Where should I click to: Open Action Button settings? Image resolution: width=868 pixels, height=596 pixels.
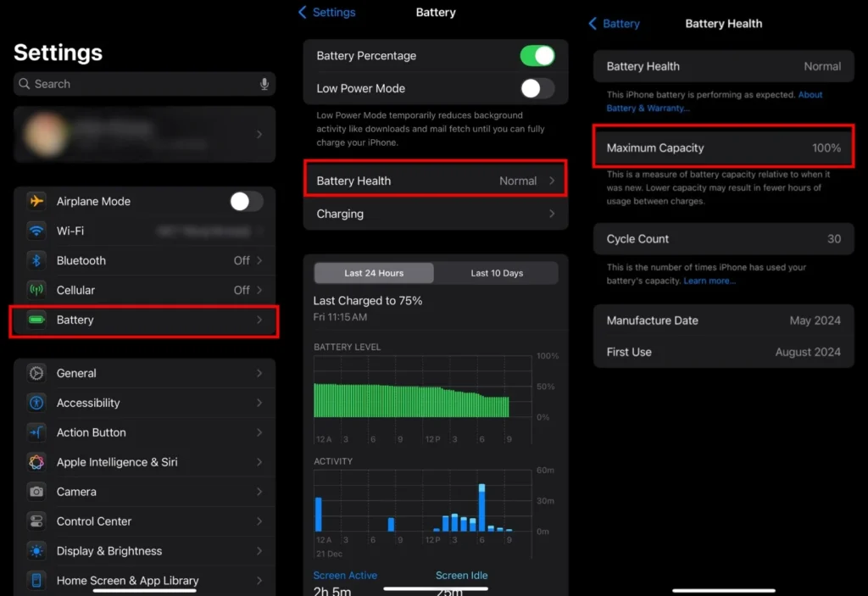[x=144, y=432]
